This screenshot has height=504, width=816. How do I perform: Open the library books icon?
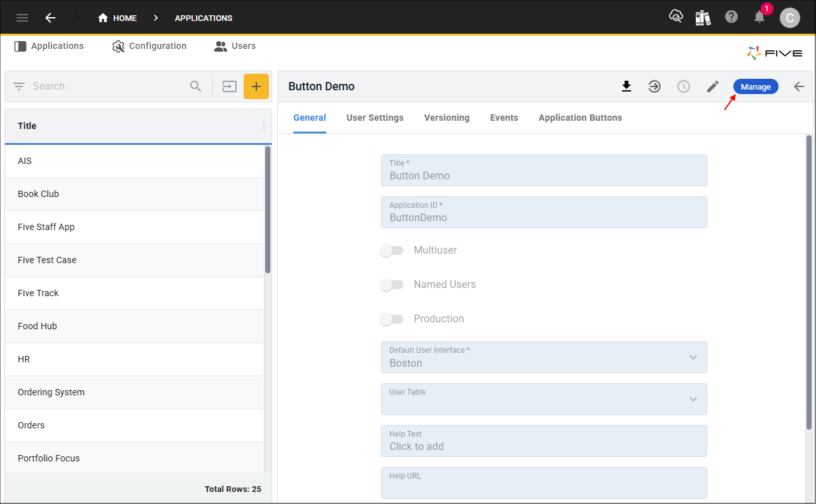tap(703, 17)
